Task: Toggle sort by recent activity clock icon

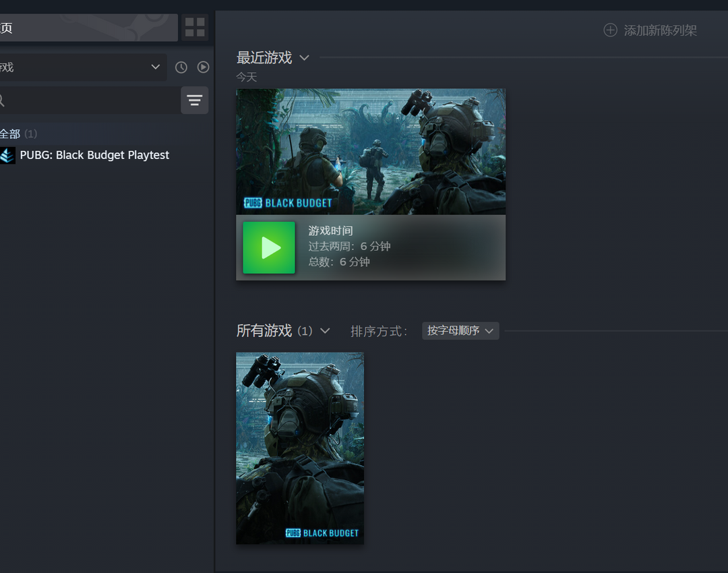Action: (x=181, y=67)
